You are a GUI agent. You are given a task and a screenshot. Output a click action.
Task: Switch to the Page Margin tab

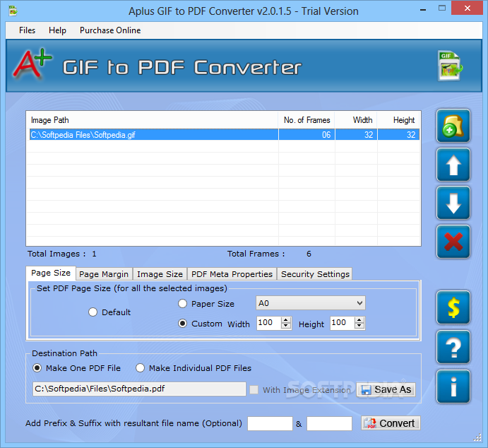coord(104,274)
